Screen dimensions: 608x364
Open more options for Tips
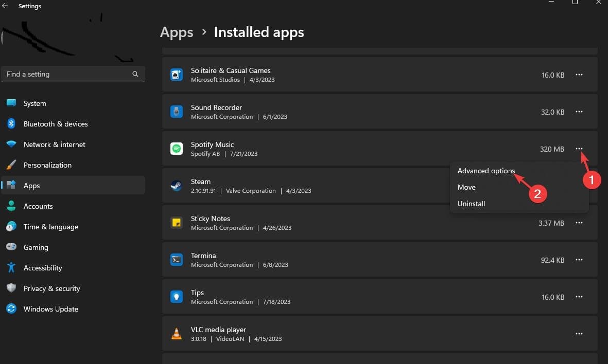point(579,297)
